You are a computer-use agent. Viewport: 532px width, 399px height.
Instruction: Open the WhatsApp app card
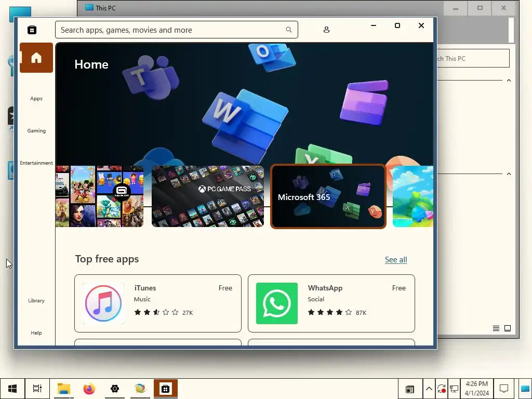click(x=331, y=303)
